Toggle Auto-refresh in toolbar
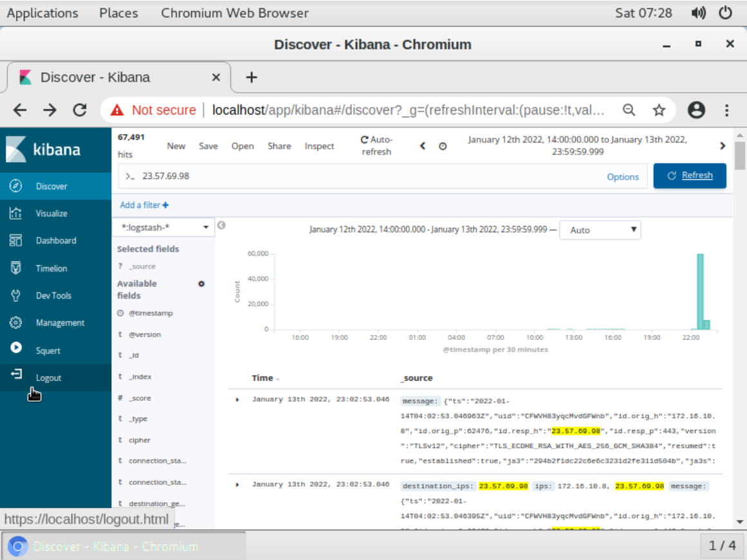 click(376, 145)
